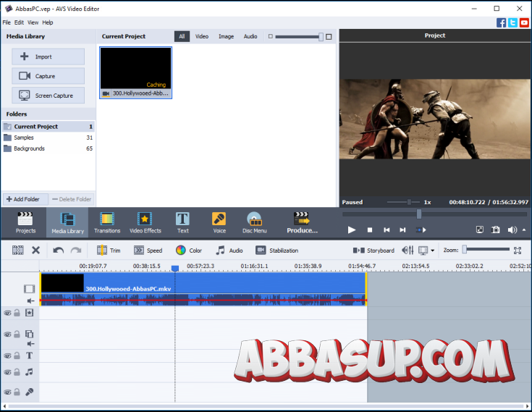Jump to previous frame
Viewport: 532px width, 412px height.
(x=387, y=230)
